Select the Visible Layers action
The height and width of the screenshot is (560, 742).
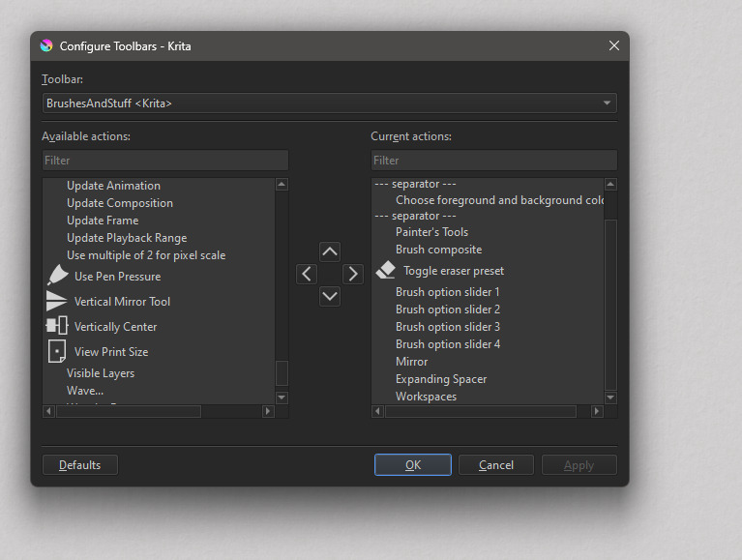(x=101, y=373)
